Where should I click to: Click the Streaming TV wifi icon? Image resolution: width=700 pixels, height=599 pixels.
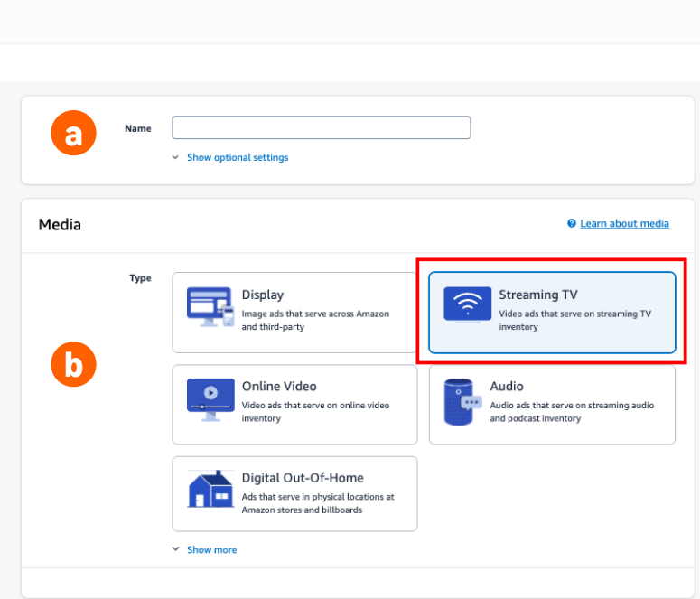(467, 304)
